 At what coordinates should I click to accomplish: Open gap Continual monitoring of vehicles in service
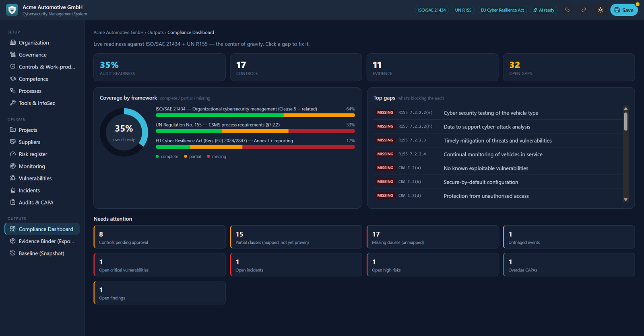point(498,154)
